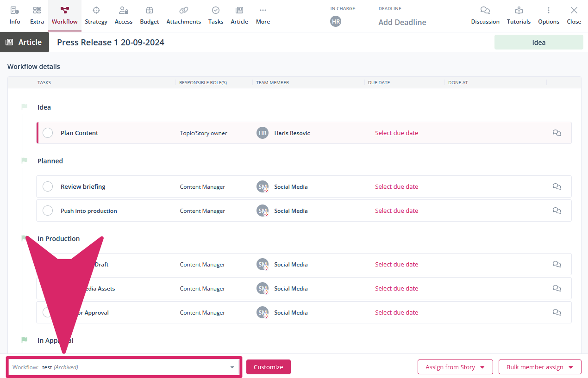
Task: Open comments for Plan Content
Action: (557, 133)
